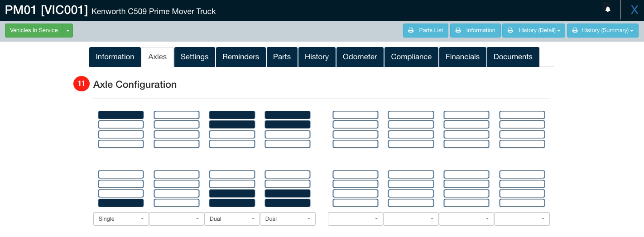Screen dimensions: 644x237
Task: Click the notification bell icon
Action: point(608,9)
